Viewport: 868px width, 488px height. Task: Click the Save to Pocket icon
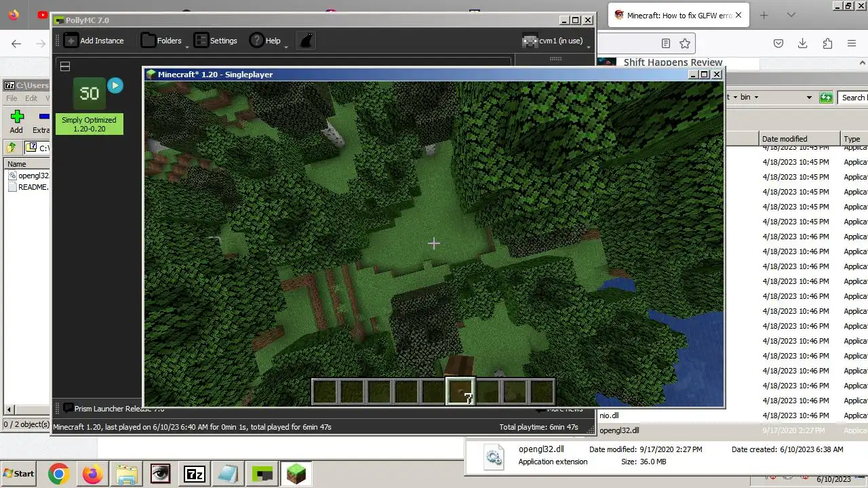pos(778,43)
